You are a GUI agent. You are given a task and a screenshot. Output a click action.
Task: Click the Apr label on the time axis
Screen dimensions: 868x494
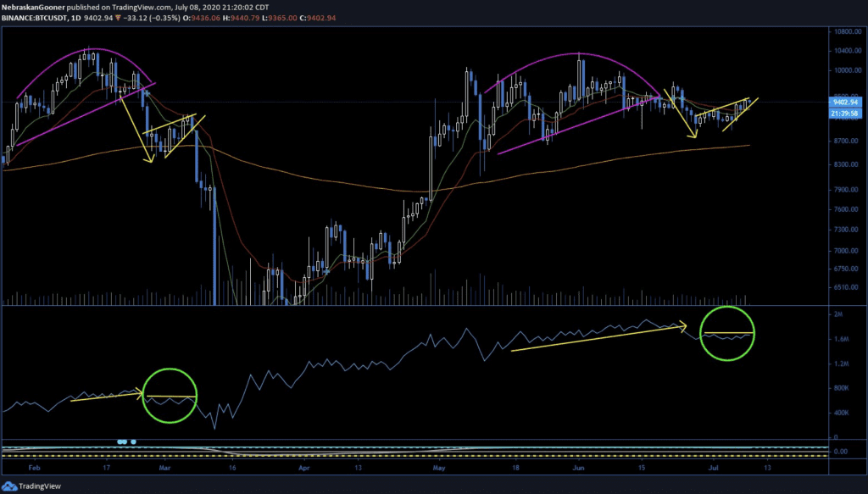pyautogui.click(x=303, y=467)
